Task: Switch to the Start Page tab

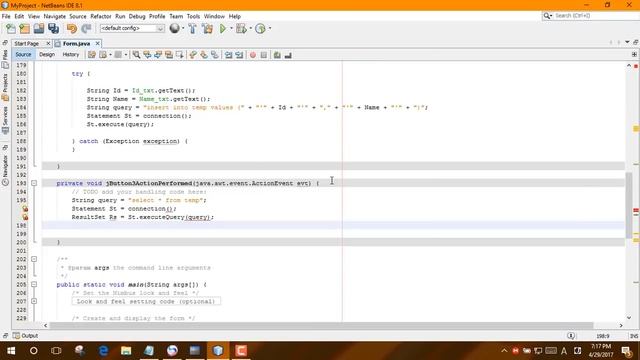Action: coord(27,43)
